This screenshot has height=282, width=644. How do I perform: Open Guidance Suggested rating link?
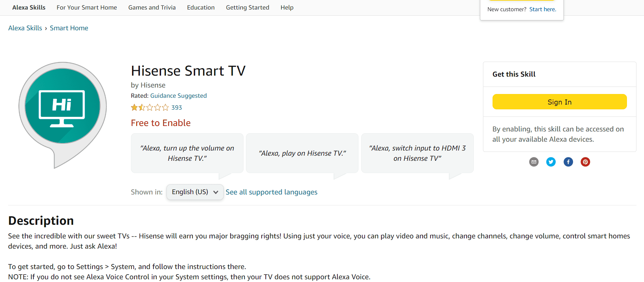(178, 96)
